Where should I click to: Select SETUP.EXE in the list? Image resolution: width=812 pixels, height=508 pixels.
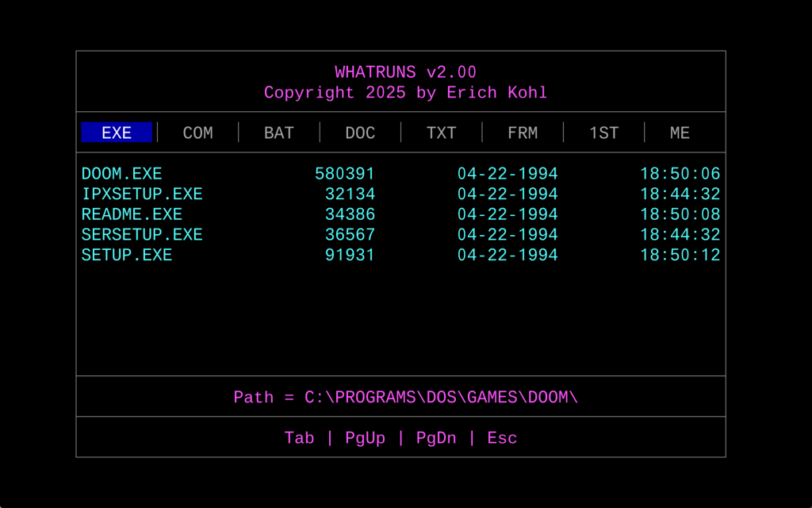(127, 256)
